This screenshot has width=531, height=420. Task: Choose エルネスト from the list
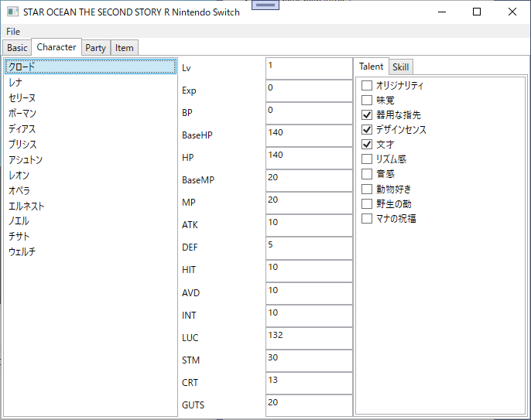pyautogui.click(x=91, y=206)
